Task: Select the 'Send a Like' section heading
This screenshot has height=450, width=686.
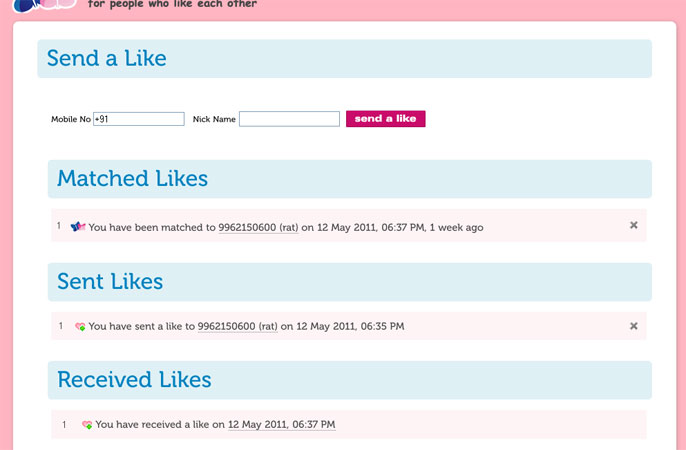Action: click(106, 58)
